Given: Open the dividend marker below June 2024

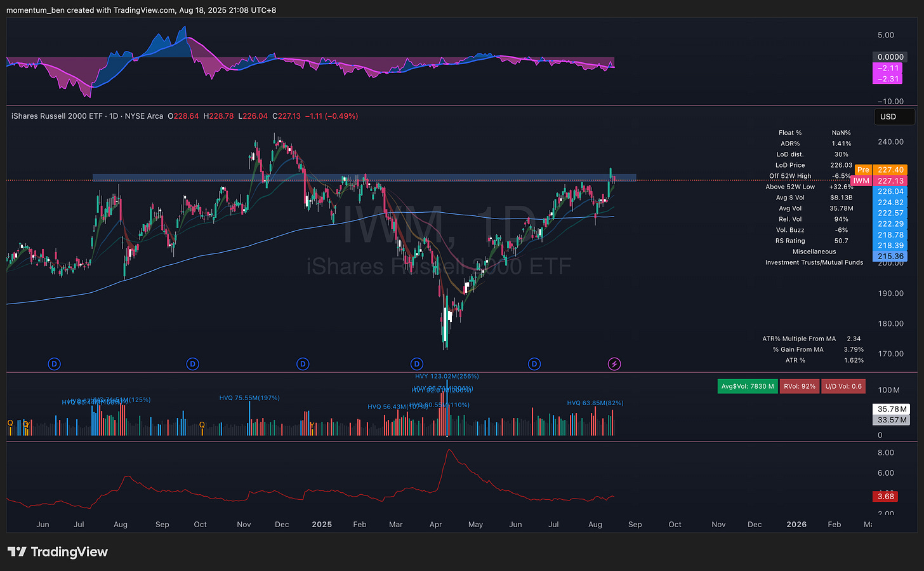Looking at the screenshot, I should pyautogui.click(x=55, y=364).
